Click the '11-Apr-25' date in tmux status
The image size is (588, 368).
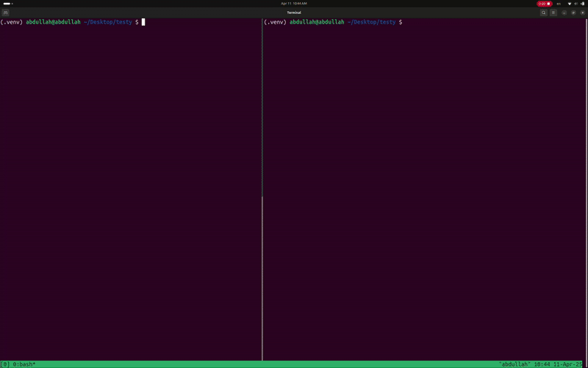(567, 364)
